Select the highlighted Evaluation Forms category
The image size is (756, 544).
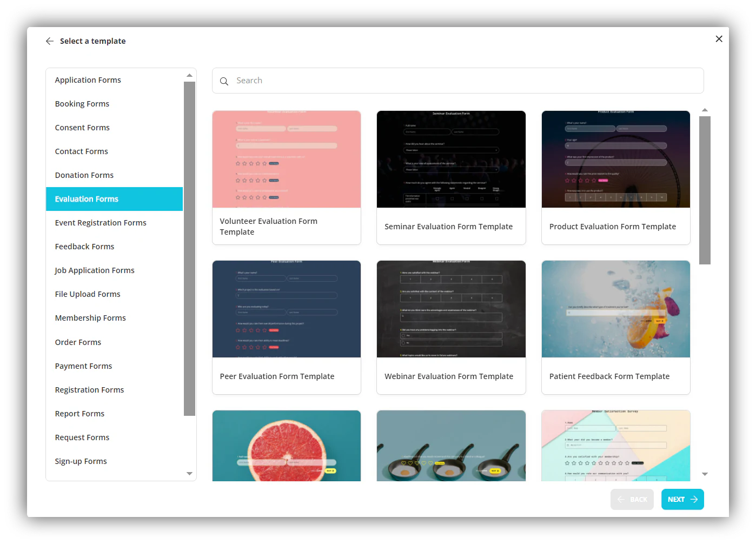point(114,199)
